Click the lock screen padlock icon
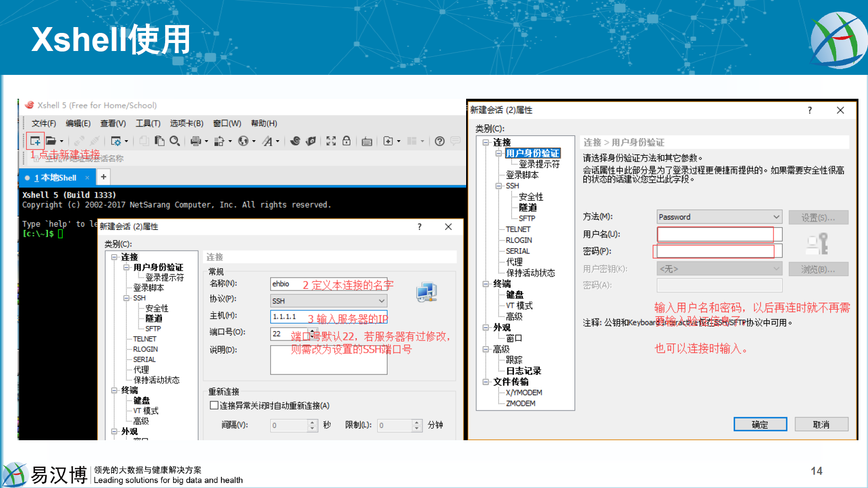Viewport: 868px width, 488px height. coord(347,141)
